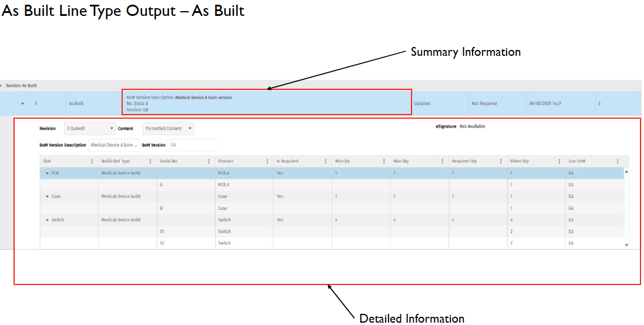Open Required Qty column menu icon
Screen dimensions: 644x325
(x=501, y=161)
